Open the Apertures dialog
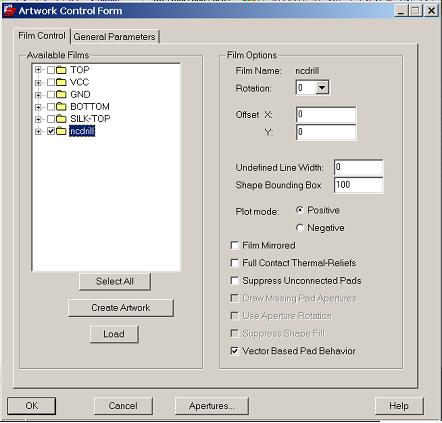 coord(212,406)
